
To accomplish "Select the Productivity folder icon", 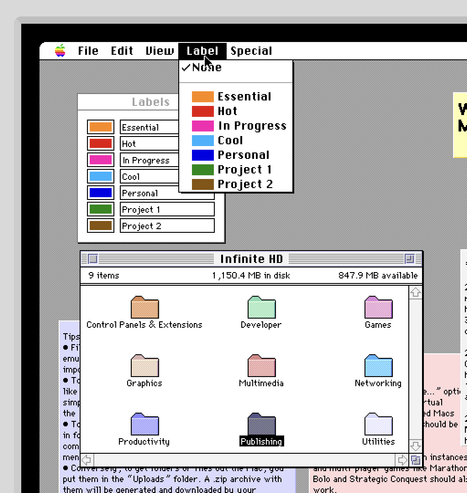I will pyautogui.click(x=145, y=424).
